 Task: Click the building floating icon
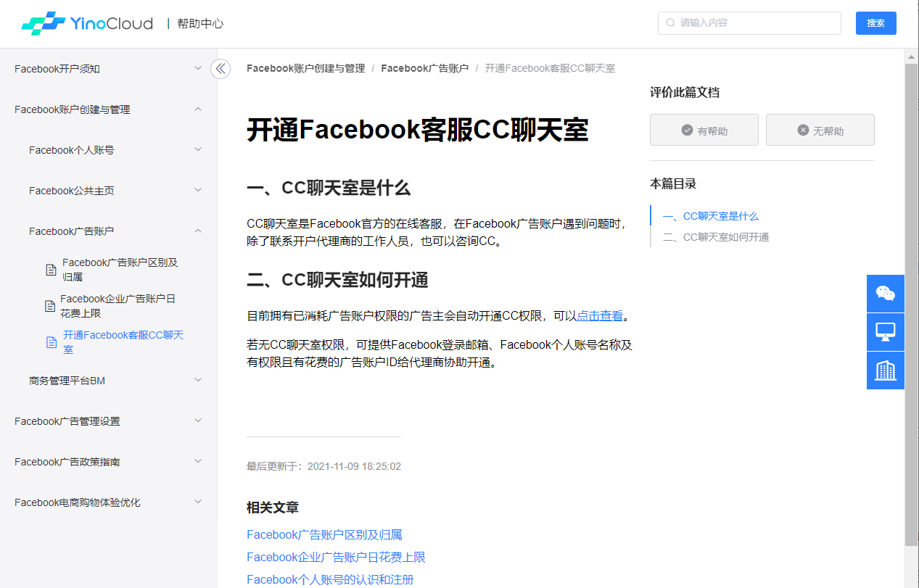point(885,370)
